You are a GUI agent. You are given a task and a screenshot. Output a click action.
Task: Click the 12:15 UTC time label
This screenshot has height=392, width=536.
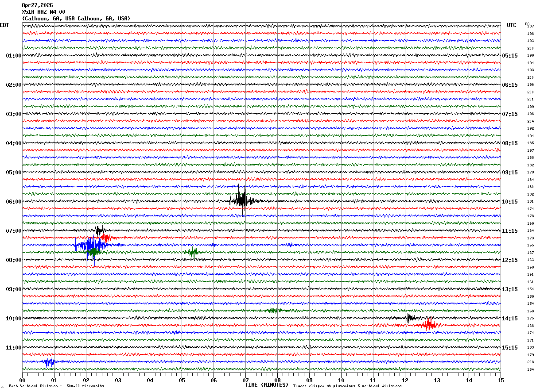click(x=510, y=260)
